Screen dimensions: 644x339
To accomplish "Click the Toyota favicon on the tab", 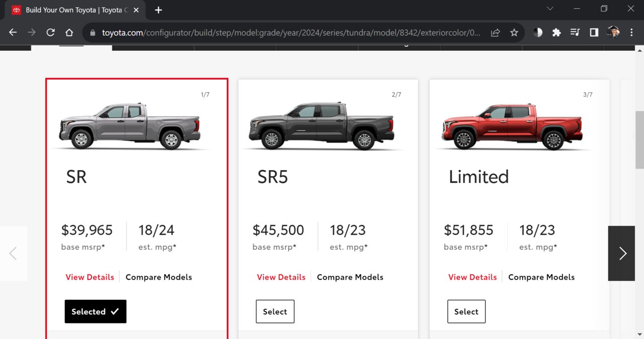I will (x=16, y=10).
